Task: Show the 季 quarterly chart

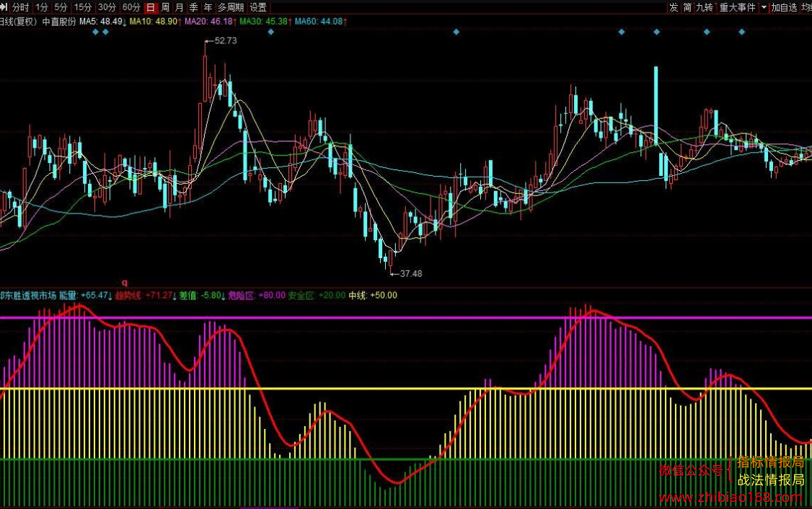Action: coord(194,7)
